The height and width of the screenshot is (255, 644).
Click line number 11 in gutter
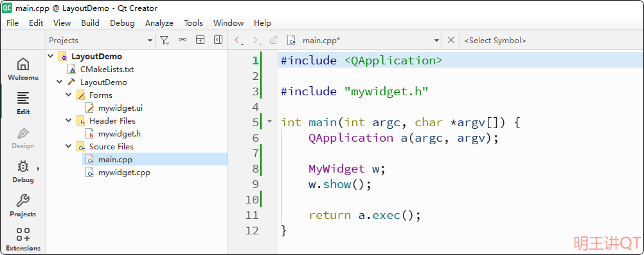click(x=251, y=215)
